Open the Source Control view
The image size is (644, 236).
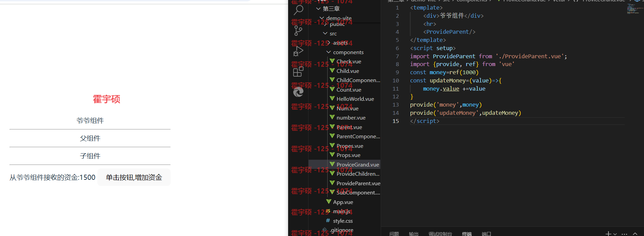click(x=298, y=31)
